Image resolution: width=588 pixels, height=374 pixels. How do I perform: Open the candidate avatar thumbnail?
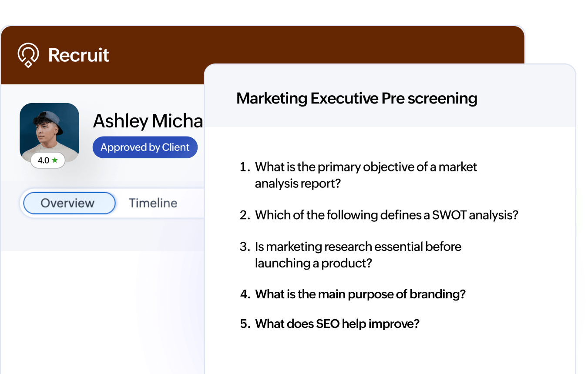pyautogui.click(x=49, y=130)
